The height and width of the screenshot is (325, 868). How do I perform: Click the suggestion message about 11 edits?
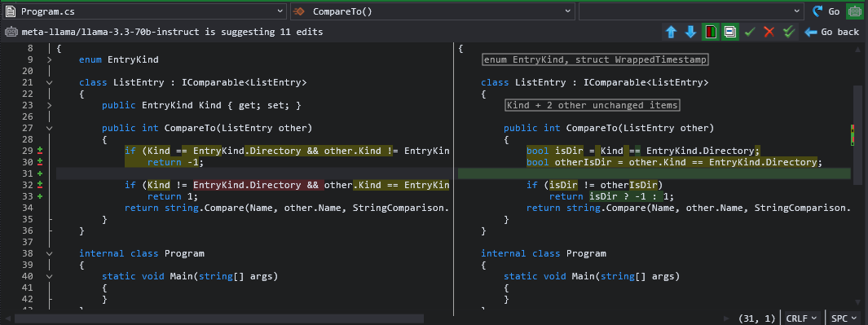click(172, 32)
